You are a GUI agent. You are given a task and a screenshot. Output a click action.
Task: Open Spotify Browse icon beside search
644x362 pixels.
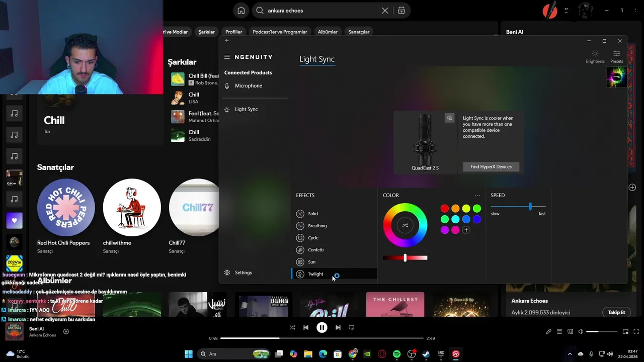pyautogui.click(x=401, y=11)
